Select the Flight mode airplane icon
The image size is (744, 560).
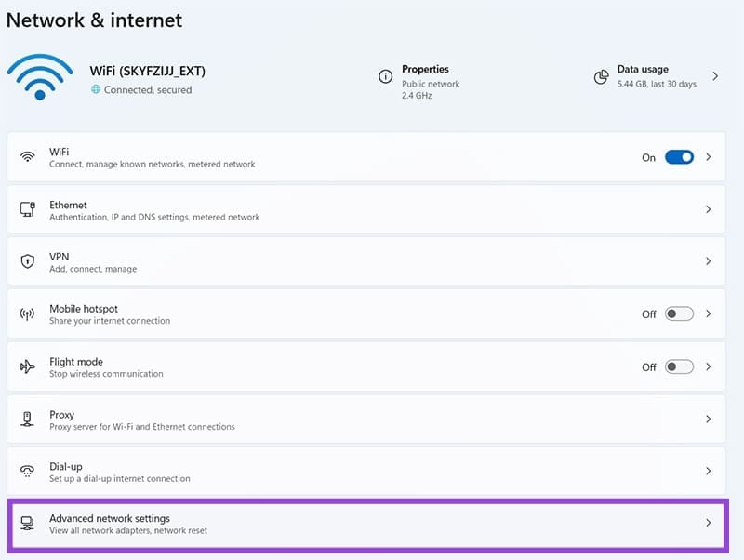coord(27,366)
